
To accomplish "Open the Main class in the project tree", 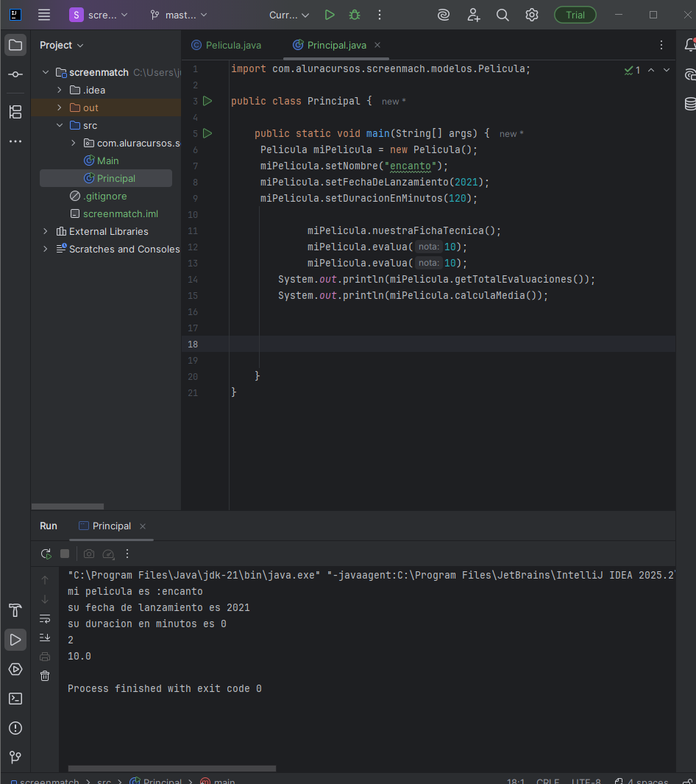I will click(102, 160).
